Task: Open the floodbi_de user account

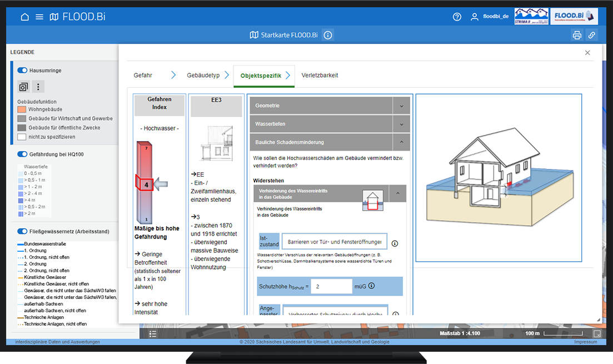Action: pyautogui.click(x=489, y=17)
